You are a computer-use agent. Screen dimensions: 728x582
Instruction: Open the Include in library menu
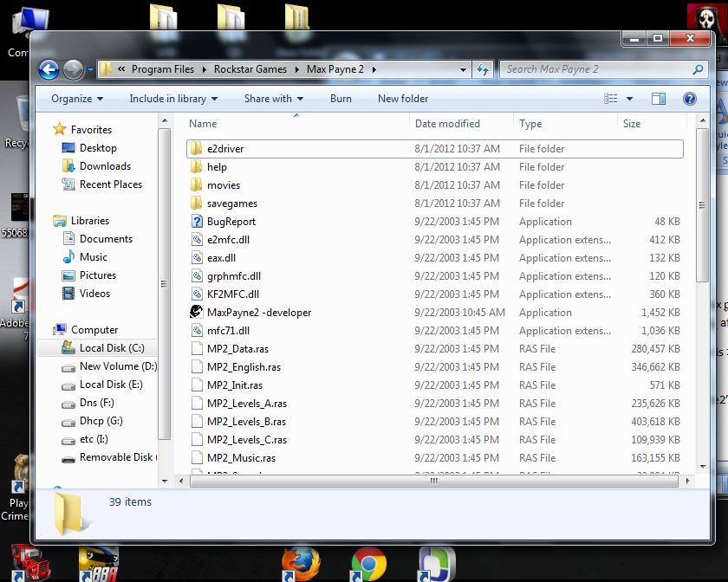173,99
